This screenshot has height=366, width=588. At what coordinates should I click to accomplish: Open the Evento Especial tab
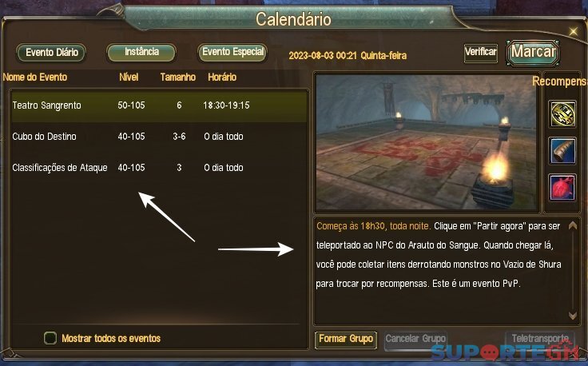tap(232, 52)
